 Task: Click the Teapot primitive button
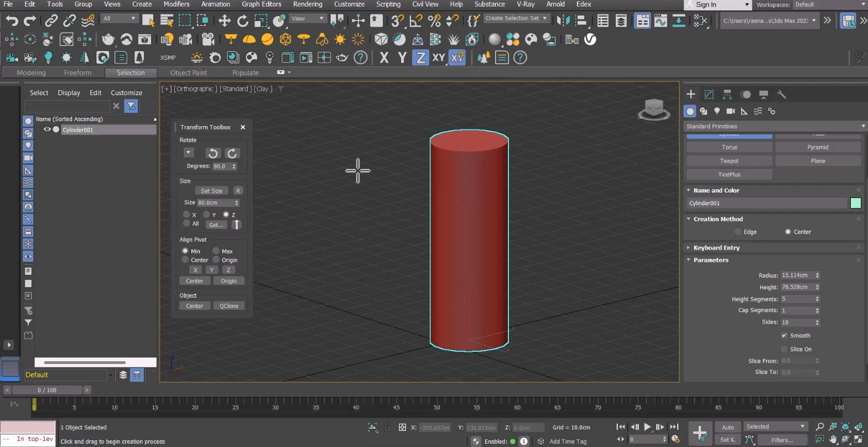[x=729, y=161]
